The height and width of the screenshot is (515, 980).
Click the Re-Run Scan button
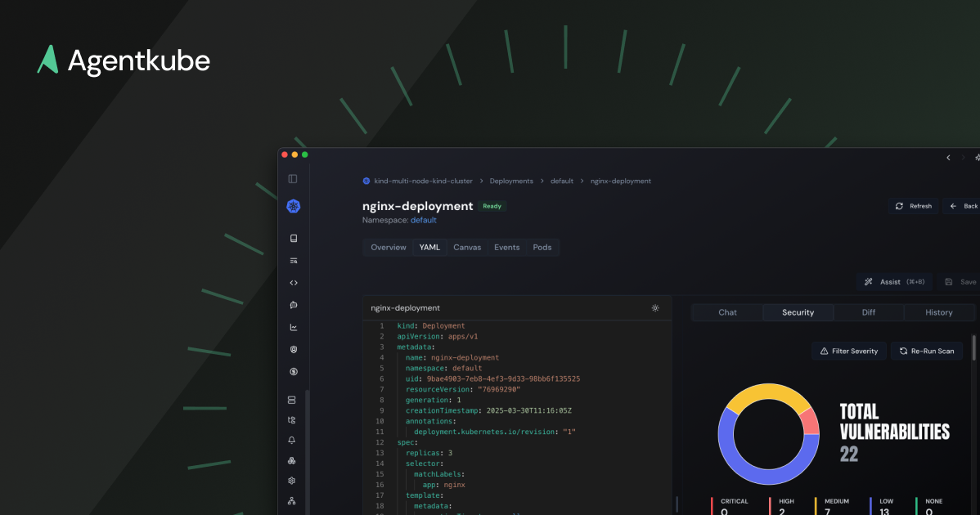pyautogui.click(x=927, y=351)
